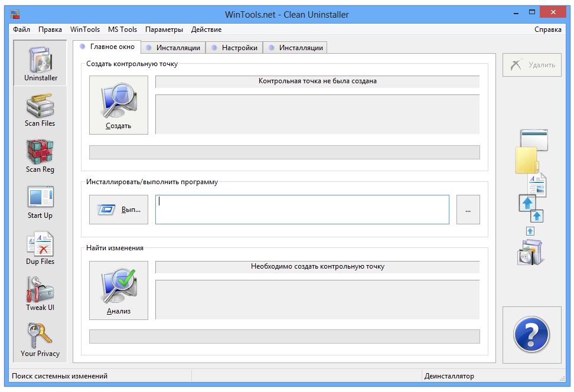Switch to the Настройки tab
The height and width of the screenshot is (392, 574).
[234, 48]
